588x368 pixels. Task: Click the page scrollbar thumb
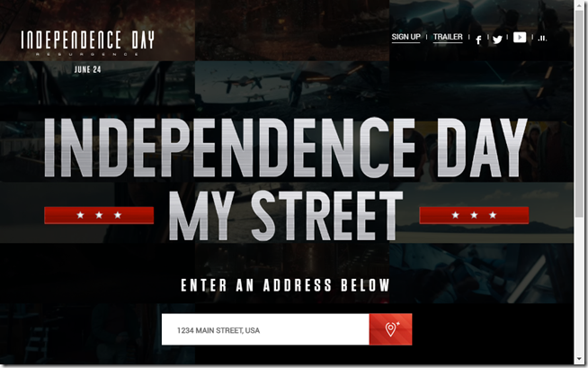click(579, 113)
